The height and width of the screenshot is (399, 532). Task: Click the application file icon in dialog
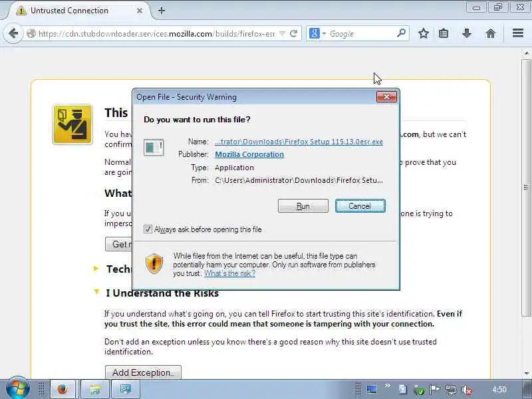tap(154, 148)
